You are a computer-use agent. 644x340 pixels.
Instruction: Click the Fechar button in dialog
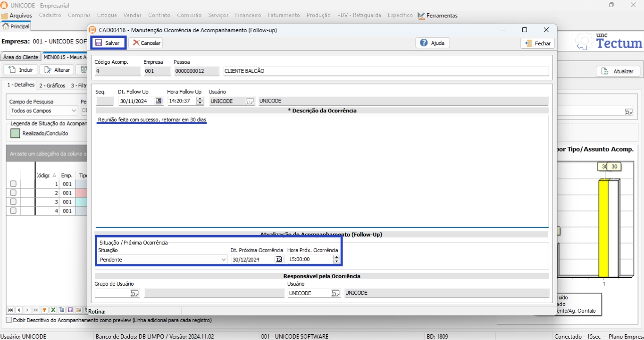pyautogui.click(x=537, y=43)
